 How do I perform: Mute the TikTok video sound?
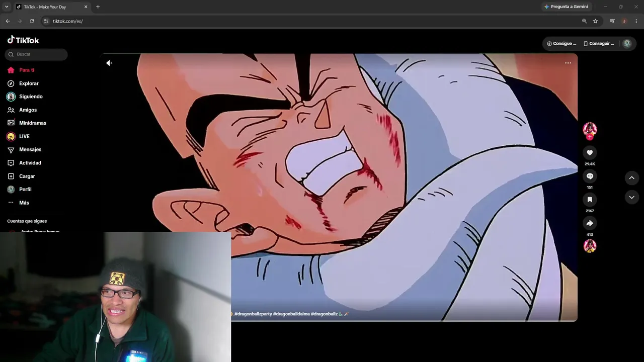point(109,63)
